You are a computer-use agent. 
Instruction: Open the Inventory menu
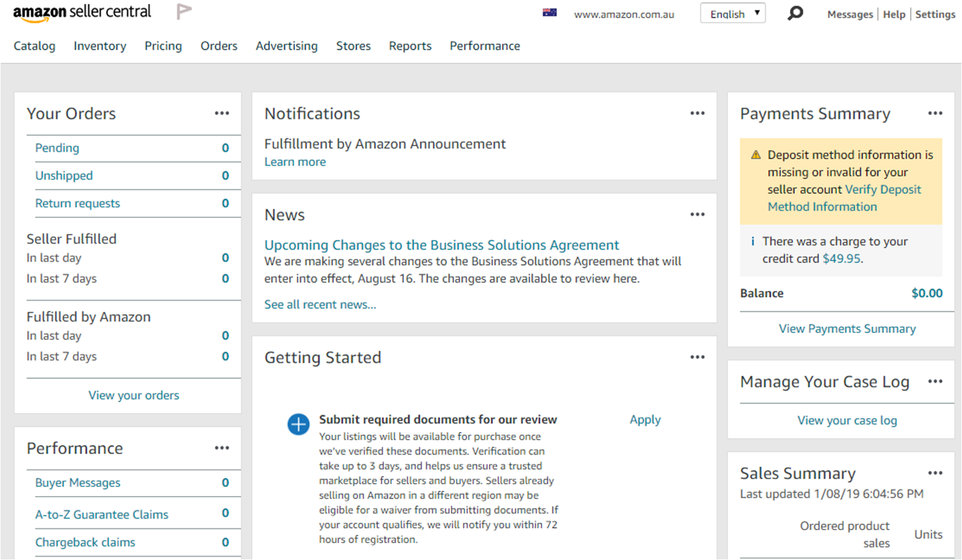[100, 46]
